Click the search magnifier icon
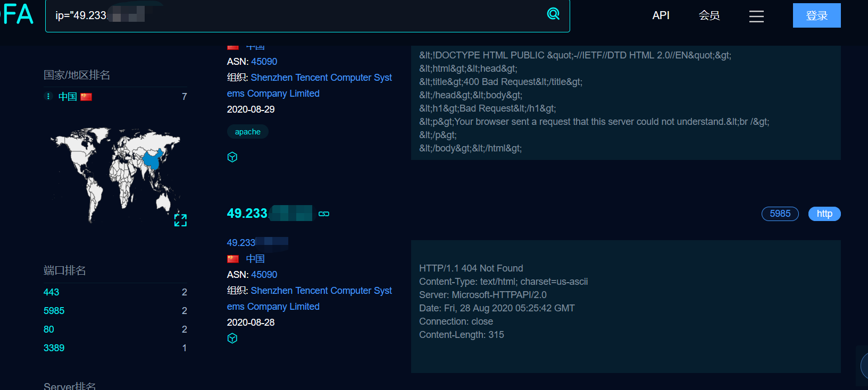 tap(553, 14)
